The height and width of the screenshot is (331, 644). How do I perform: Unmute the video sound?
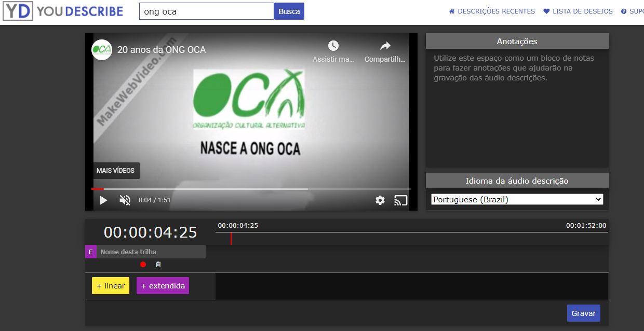tap(125, 200)
